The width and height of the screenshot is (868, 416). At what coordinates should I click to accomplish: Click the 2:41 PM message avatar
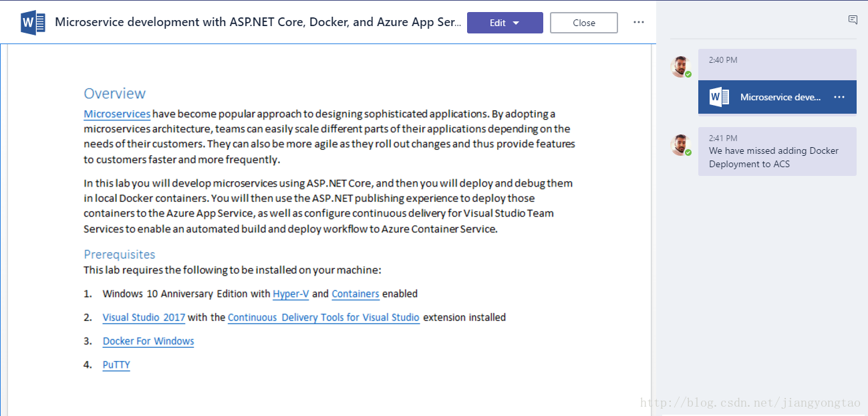(x=680, y=144)
